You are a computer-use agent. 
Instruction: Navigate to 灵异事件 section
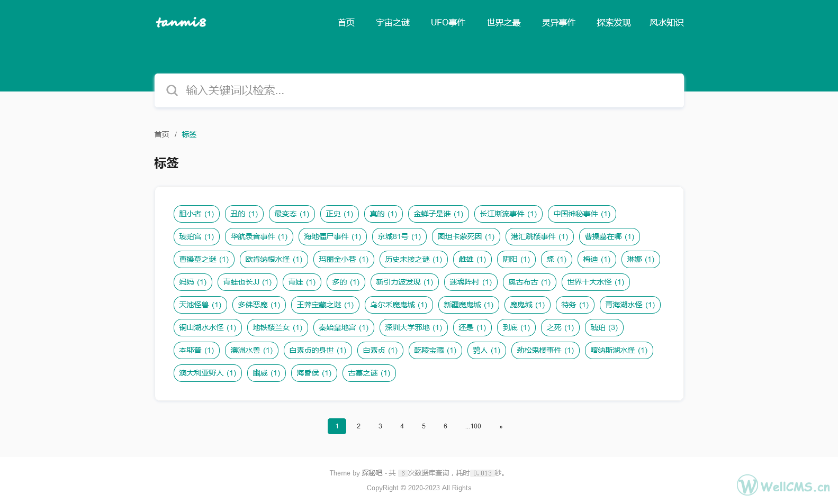coord(558,23)
